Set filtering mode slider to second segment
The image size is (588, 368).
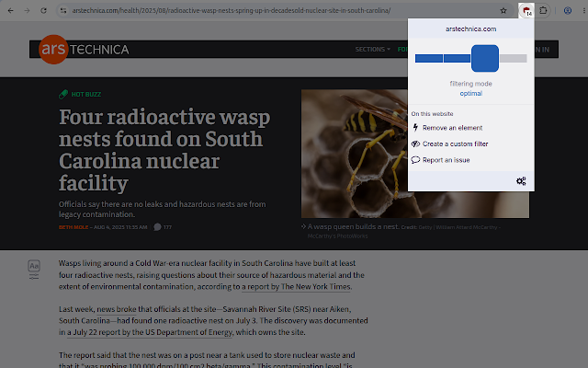point(458,58)
